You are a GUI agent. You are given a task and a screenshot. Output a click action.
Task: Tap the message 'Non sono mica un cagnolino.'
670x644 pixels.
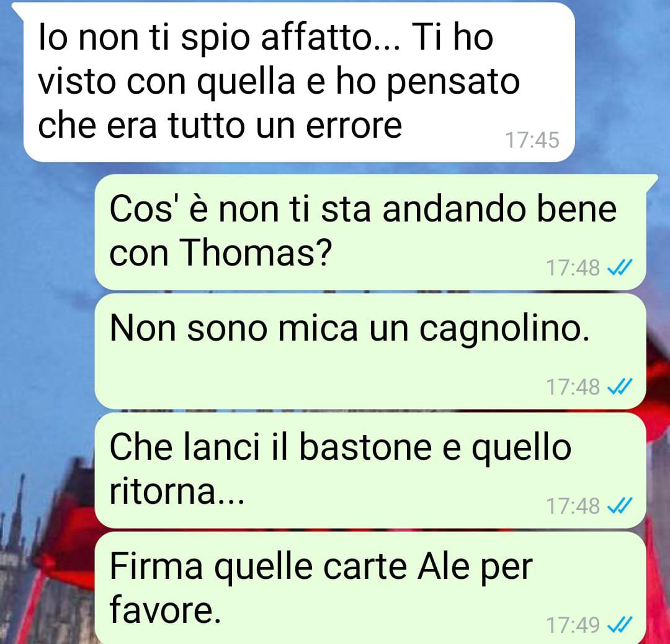pos(370,351)
